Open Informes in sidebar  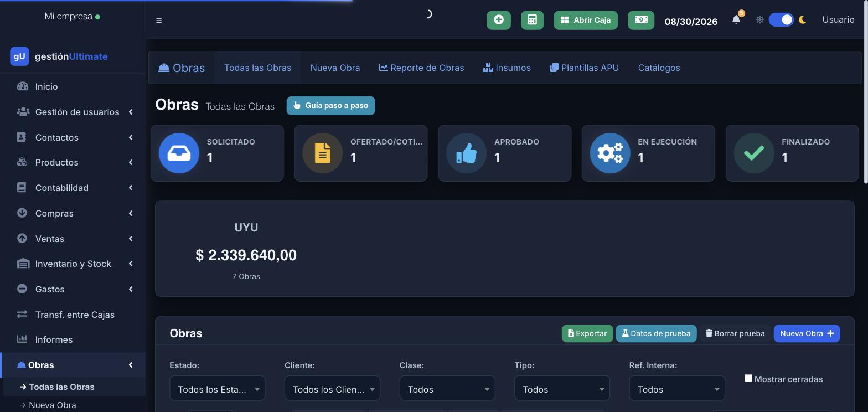pyautogui.click(x=73, y=339)
